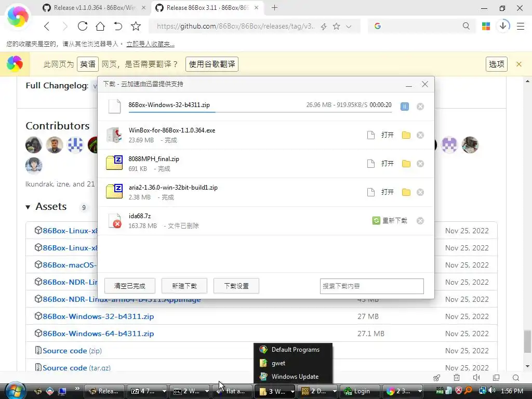The height and width of the screenshot is (399, 532).
Task: Click 使用谷歌翻译 button
Action: point(212,64)
